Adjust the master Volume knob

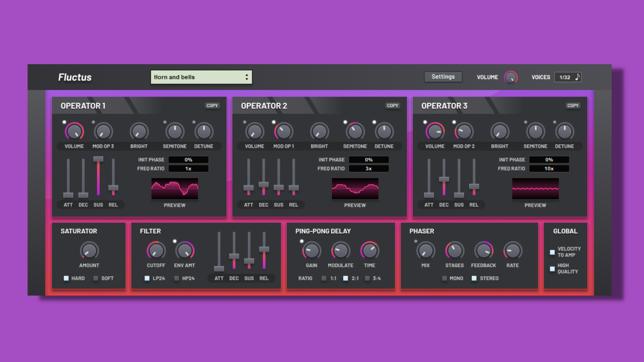click(x=511, y=77)
